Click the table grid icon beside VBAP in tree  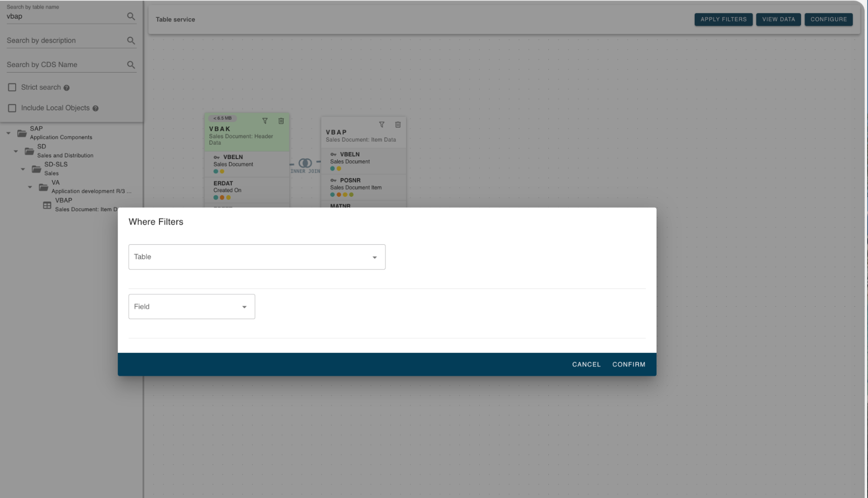point(47,205)
